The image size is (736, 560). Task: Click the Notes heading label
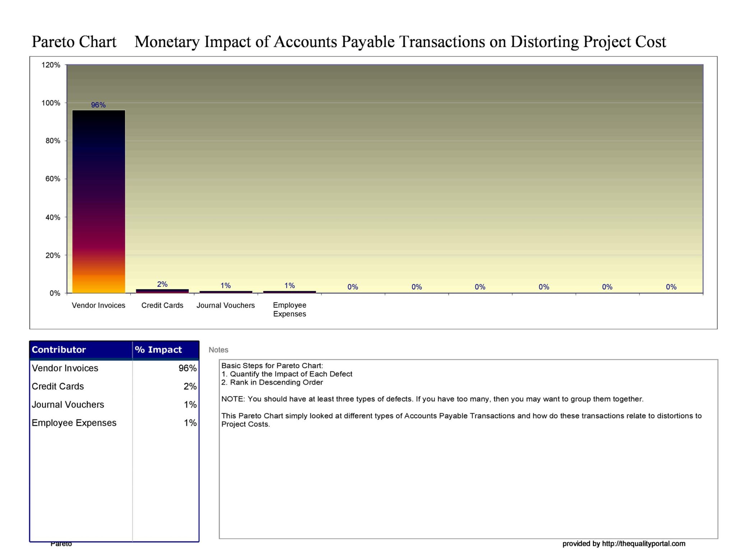(x=218, y=350)
